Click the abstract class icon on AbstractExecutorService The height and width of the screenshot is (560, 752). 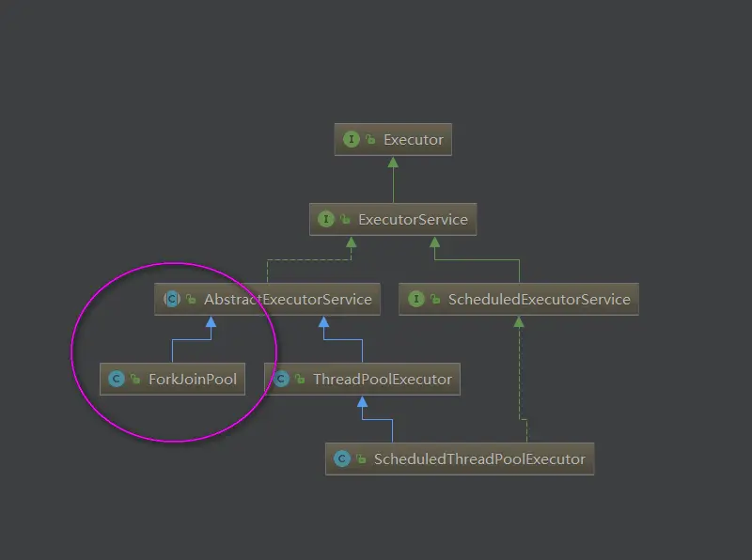[172, 299]
